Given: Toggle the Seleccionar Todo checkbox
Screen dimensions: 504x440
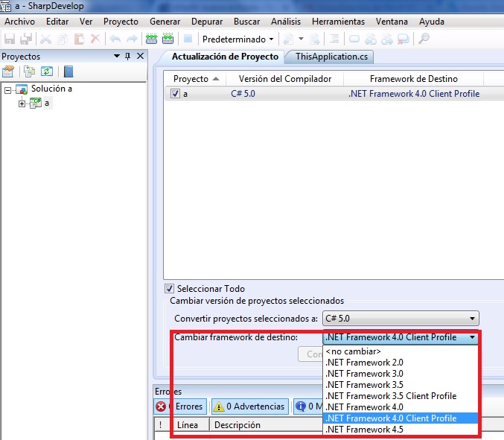Looking at the screenshot, I should [169, 289].
